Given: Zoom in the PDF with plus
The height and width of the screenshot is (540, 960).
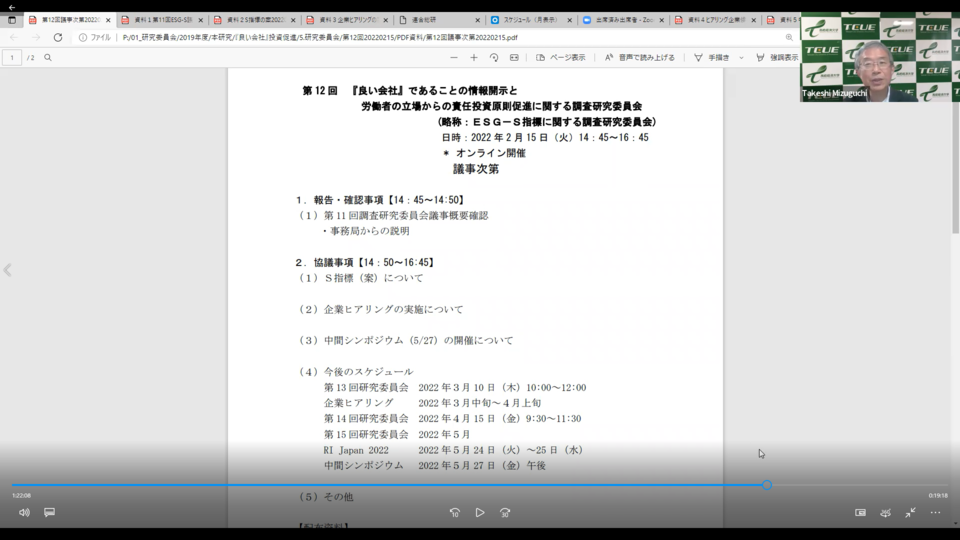Looking at the screenshot, I should coord(474,58).
